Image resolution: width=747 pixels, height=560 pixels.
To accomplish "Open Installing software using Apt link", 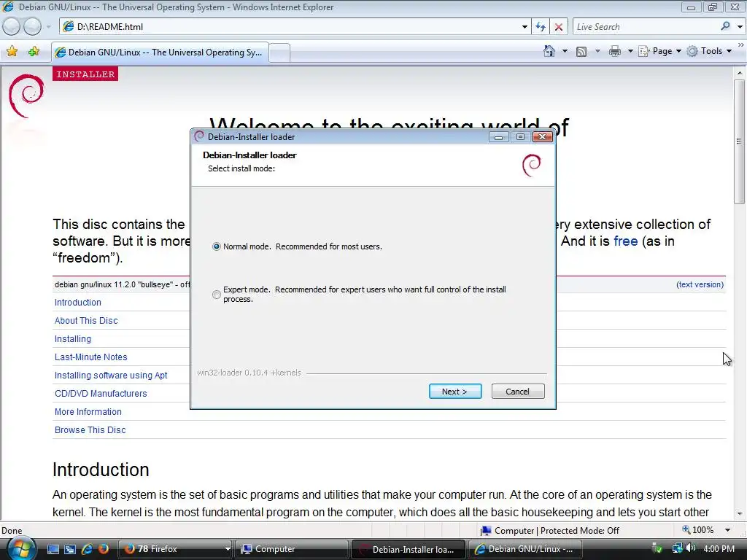I will pyautogui.click(x=111, y=376).
